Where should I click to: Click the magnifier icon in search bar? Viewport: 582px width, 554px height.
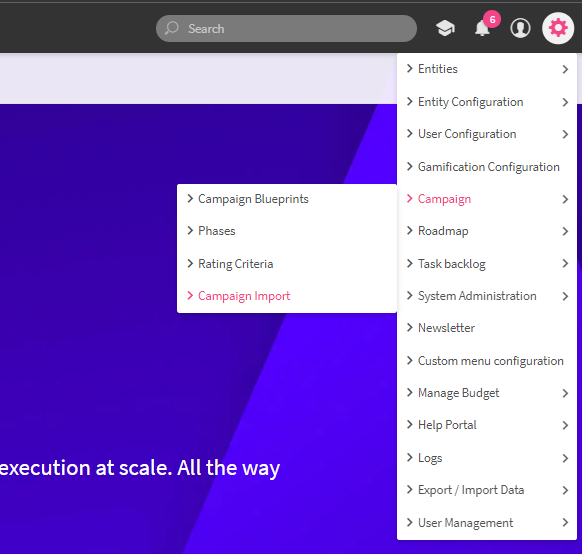171,28
